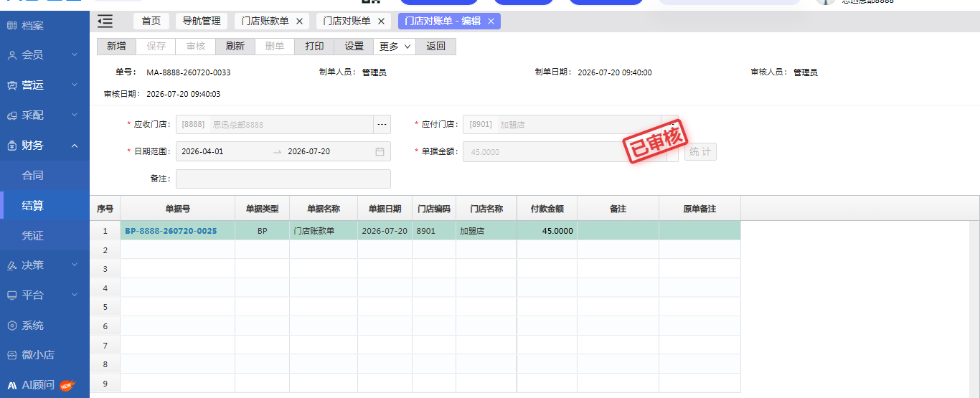This screenshot has width=980, height=398.
Task: Select 结算 under 财务
Action: 44,206
